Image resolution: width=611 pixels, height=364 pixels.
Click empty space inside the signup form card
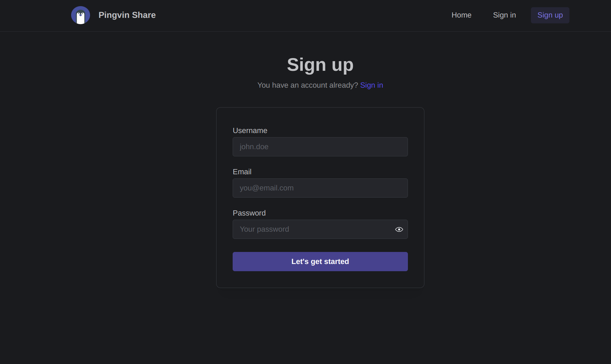coord(320,279)
